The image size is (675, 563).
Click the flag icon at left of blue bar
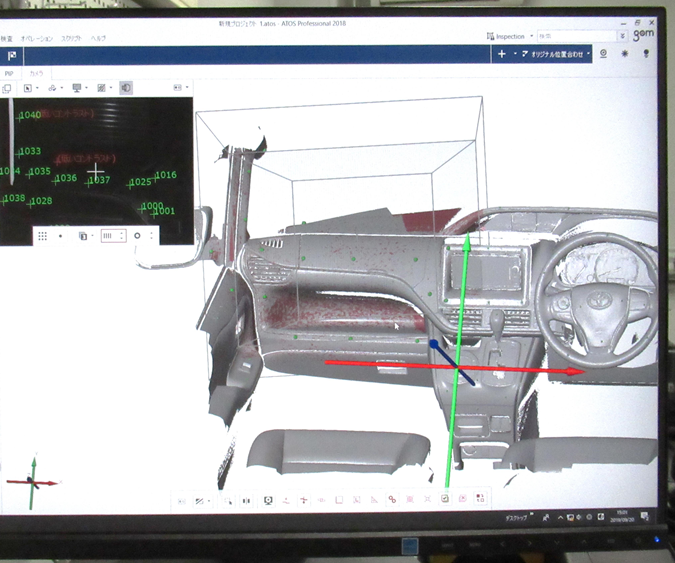(x=11, y=55)
